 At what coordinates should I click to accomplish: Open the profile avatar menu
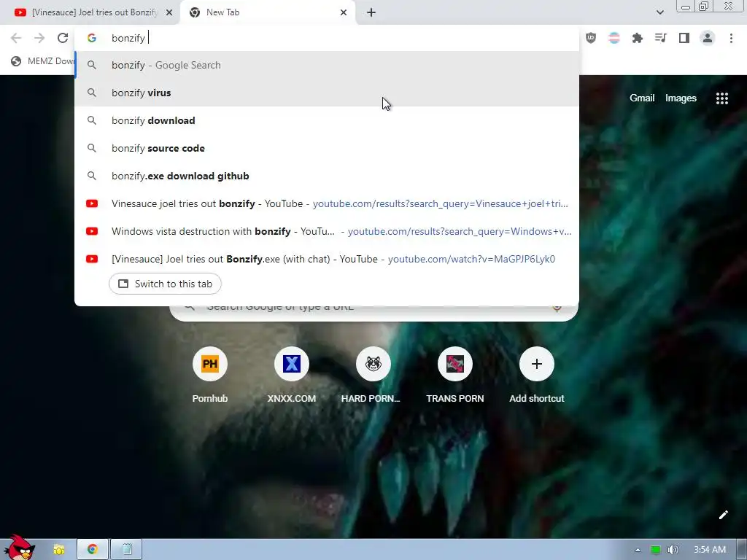[x=708, y=38]
